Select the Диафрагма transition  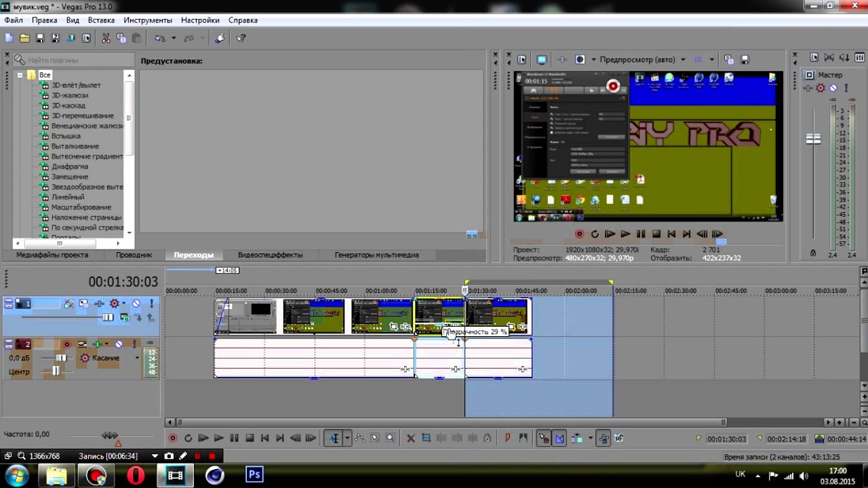pyautogui.click(x=70, y=167)
